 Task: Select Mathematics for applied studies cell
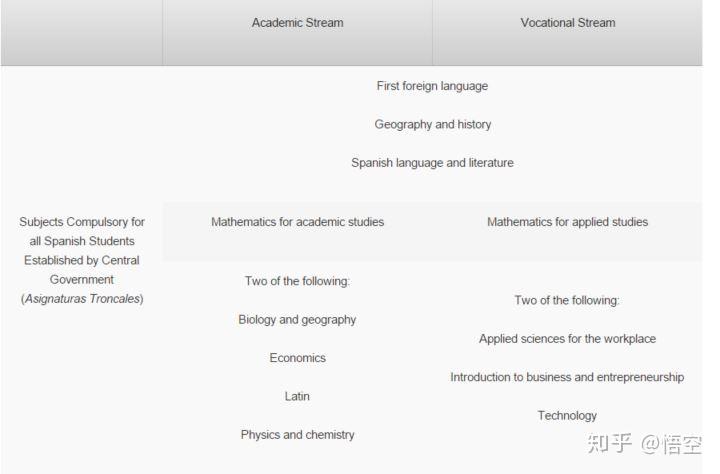[567, 222]
